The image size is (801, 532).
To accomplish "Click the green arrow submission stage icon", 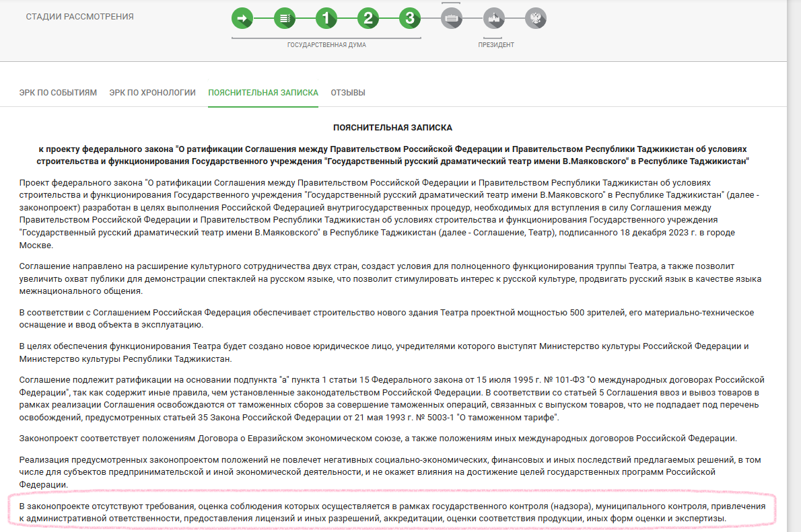I will click(242, 18).
